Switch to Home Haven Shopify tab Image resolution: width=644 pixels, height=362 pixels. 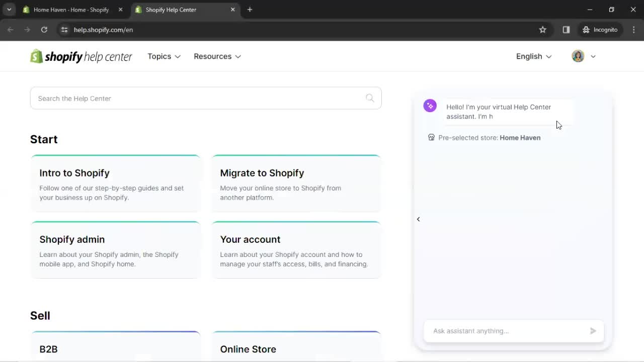(x=71, y=10)
